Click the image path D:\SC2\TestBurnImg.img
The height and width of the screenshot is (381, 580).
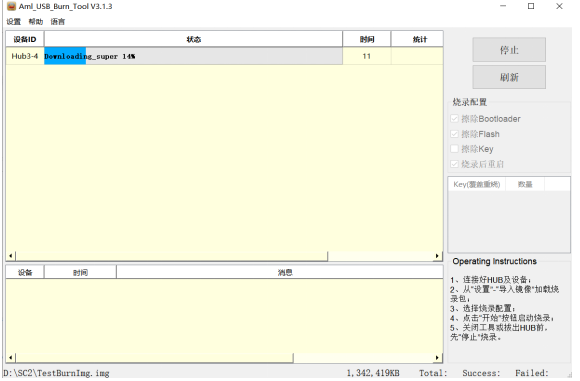click(56, 373)
